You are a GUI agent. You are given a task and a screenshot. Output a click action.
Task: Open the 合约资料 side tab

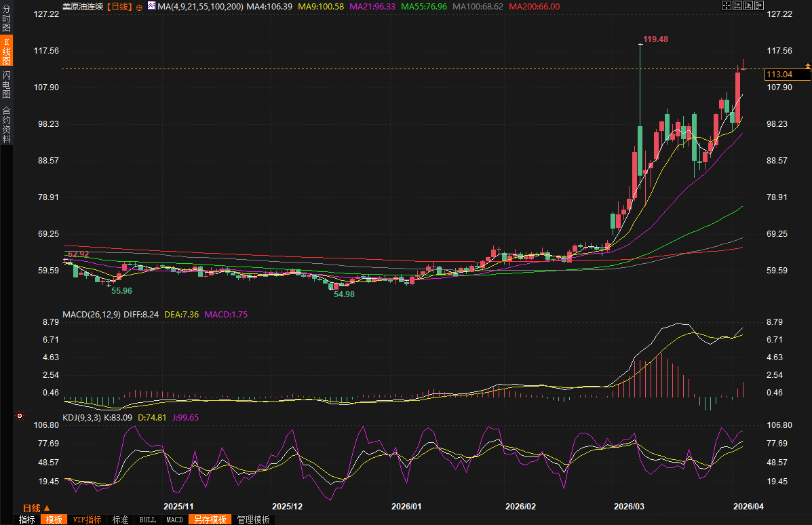point(6,125)
